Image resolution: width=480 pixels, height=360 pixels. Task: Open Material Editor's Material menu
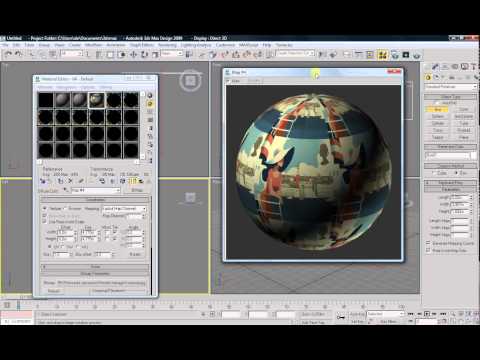45,87
